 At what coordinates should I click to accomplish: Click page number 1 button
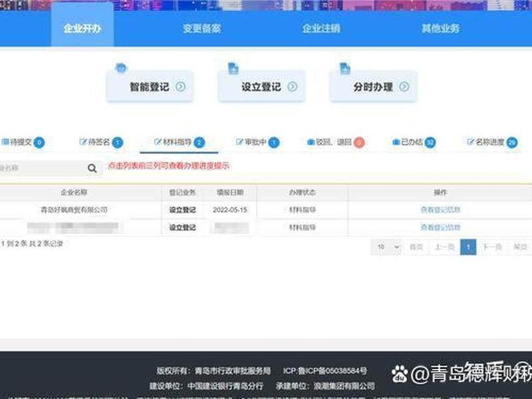coord(468,247)
